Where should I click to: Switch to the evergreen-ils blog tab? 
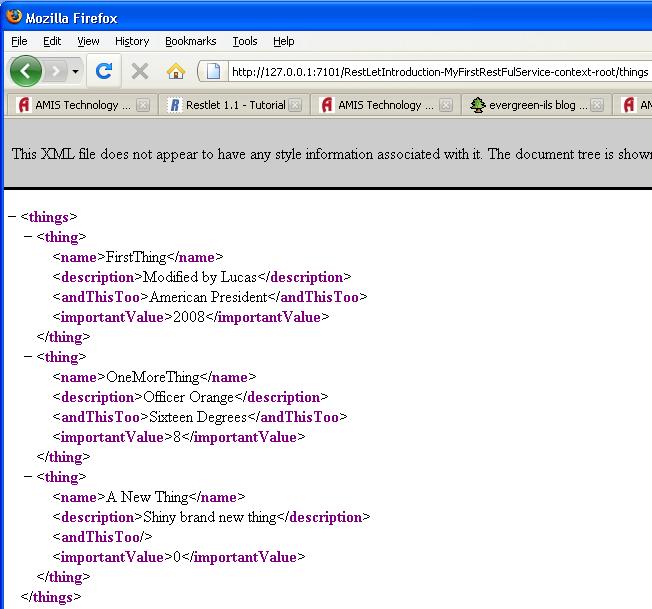coord(530,105)
